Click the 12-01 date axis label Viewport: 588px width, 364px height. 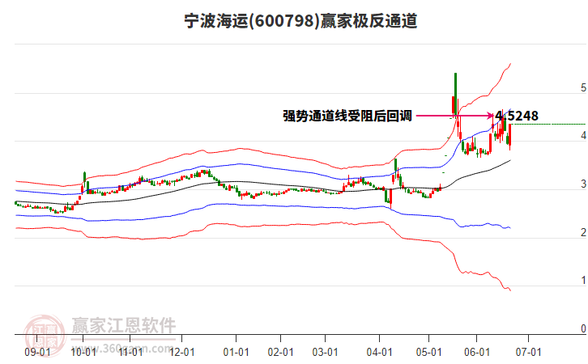click(x=182, y=352)
